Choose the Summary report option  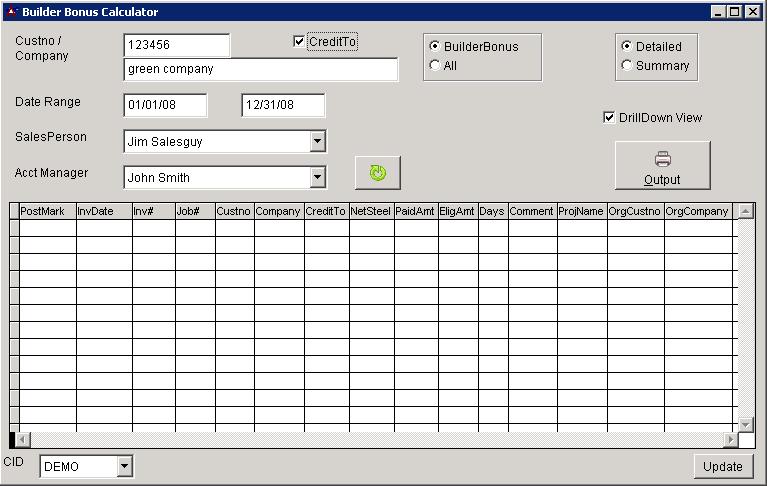click(627, 65)
